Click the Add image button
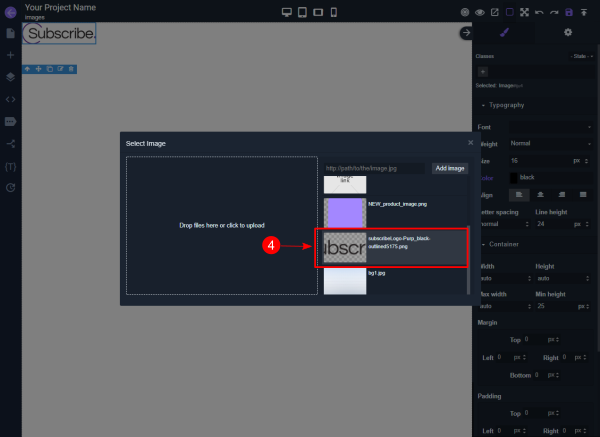The width and height of the screenshot is (600, 437). pos(449,168)
